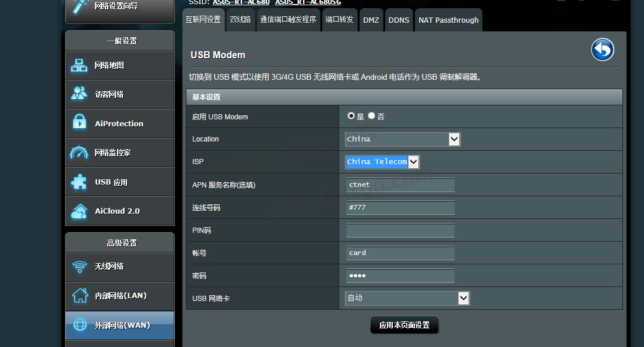Click the 外部网络(WAN) globe icon

tap(80, 324)
